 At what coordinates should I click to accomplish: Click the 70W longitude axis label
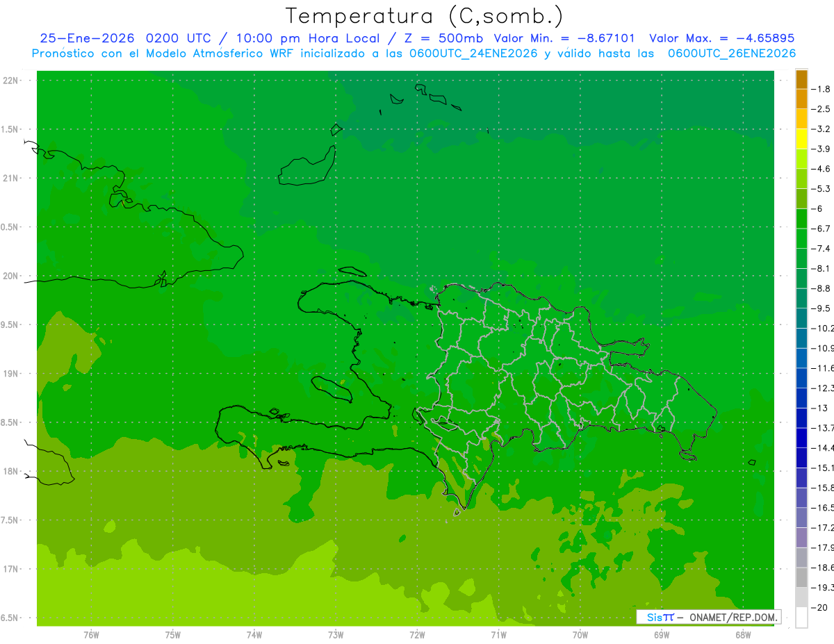[580, 634]
